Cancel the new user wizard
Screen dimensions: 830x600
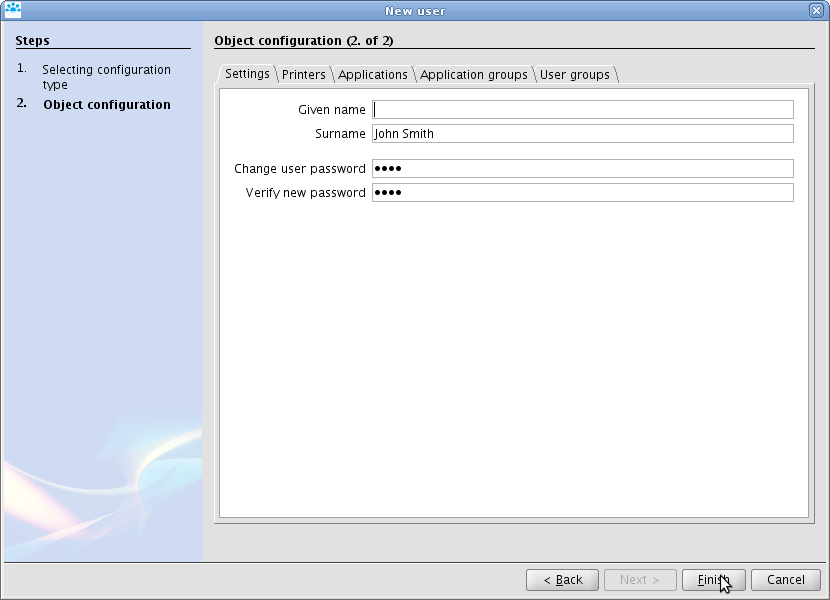tap(785, 580)
